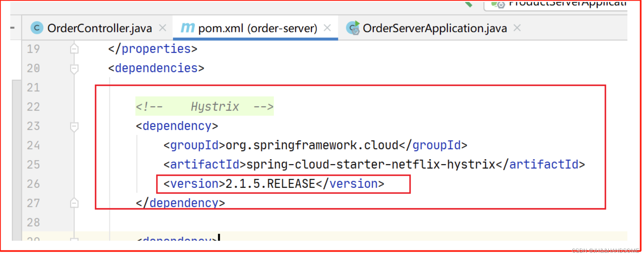644x256 pixels.
Task: Place cursor on the Hystrix comment
Action: 204,107
